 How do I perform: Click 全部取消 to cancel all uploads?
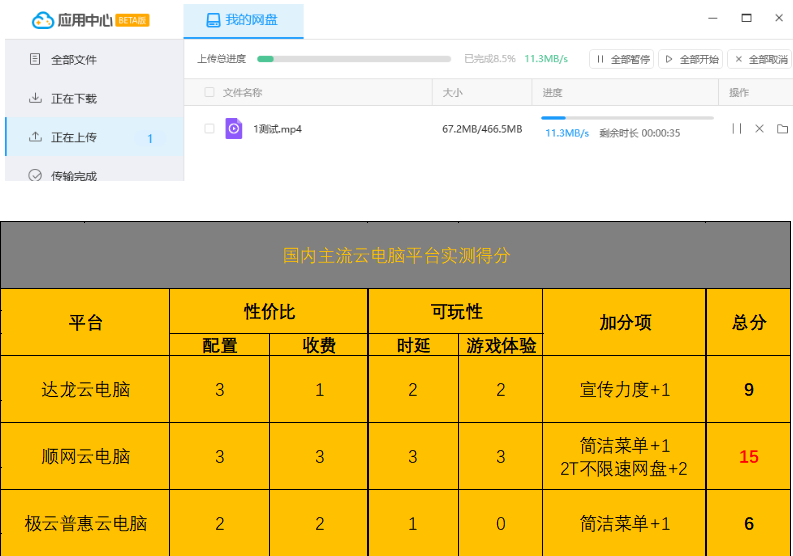760,60
